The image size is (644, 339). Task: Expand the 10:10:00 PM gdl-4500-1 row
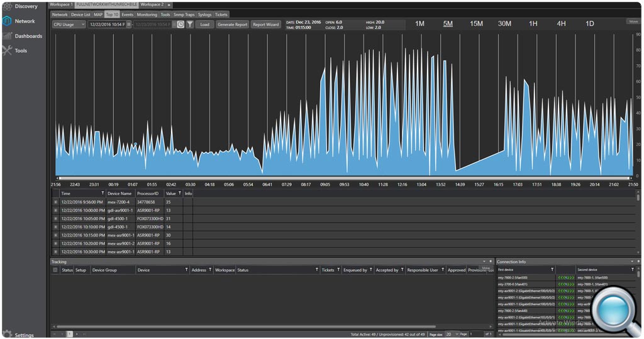[x=55, y=227]
